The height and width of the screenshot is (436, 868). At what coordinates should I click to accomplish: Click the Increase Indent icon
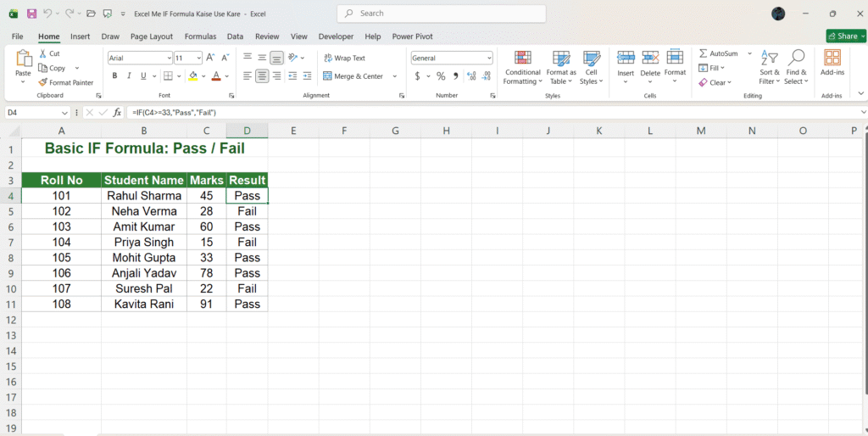(x=307, y=75)
